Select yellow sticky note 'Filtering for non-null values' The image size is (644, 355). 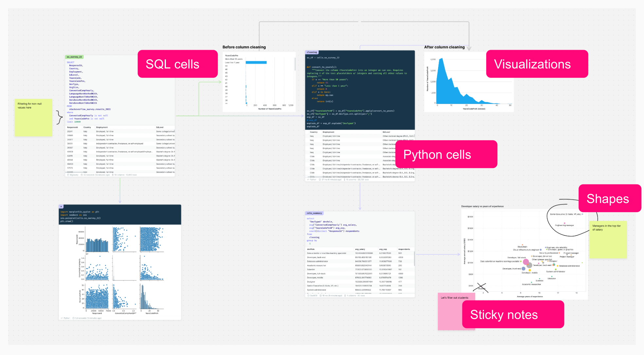pyautogui.click(x=33, y=118)
